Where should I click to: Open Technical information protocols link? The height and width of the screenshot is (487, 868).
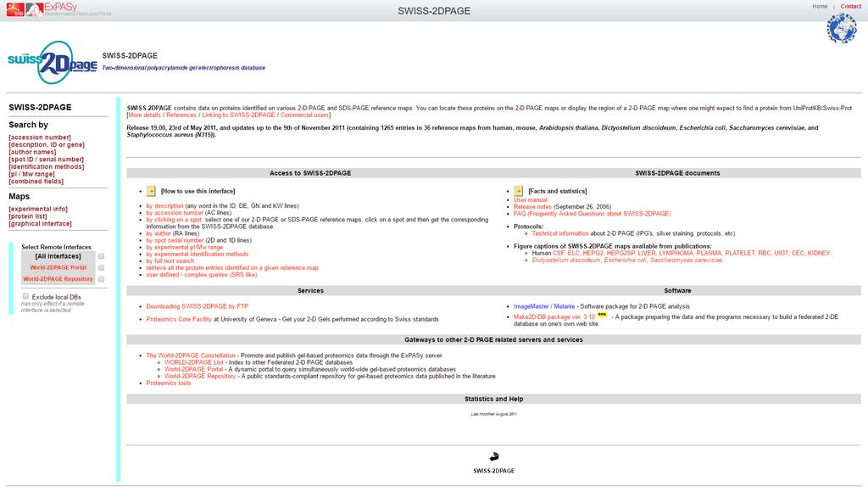coord(560,234)
